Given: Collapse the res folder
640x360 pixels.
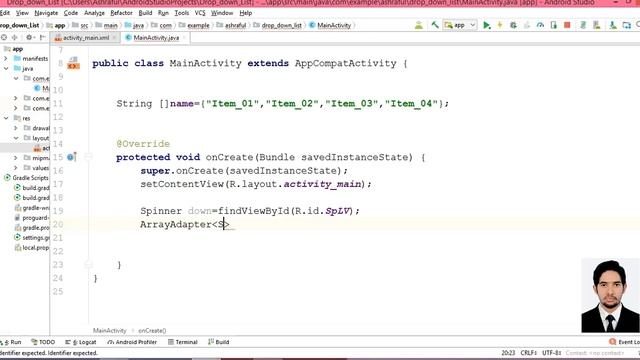Looking at the screenshot, I should click(6, 118).
